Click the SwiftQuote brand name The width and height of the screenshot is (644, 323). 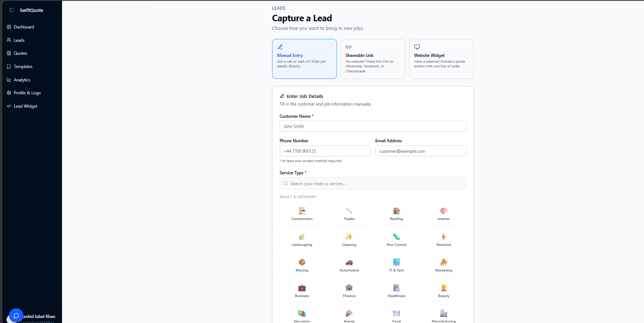coord(31,10)
